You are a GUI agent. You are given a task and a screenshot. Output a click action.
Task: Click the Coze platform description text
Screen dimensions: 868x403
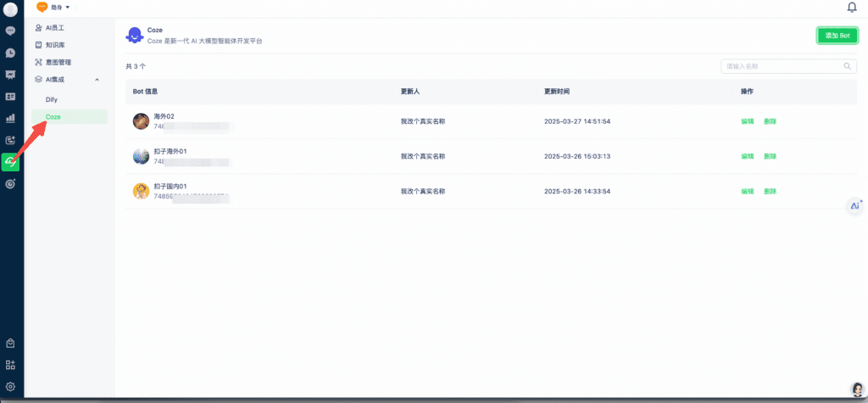click(205, 42)
